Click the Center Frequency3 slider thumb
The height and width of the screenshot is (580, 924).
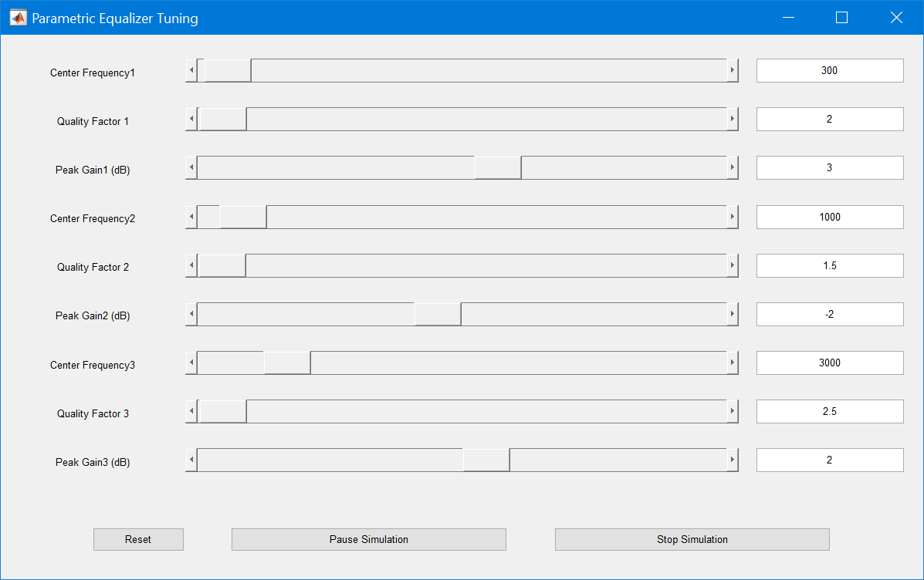coord(287,362)
